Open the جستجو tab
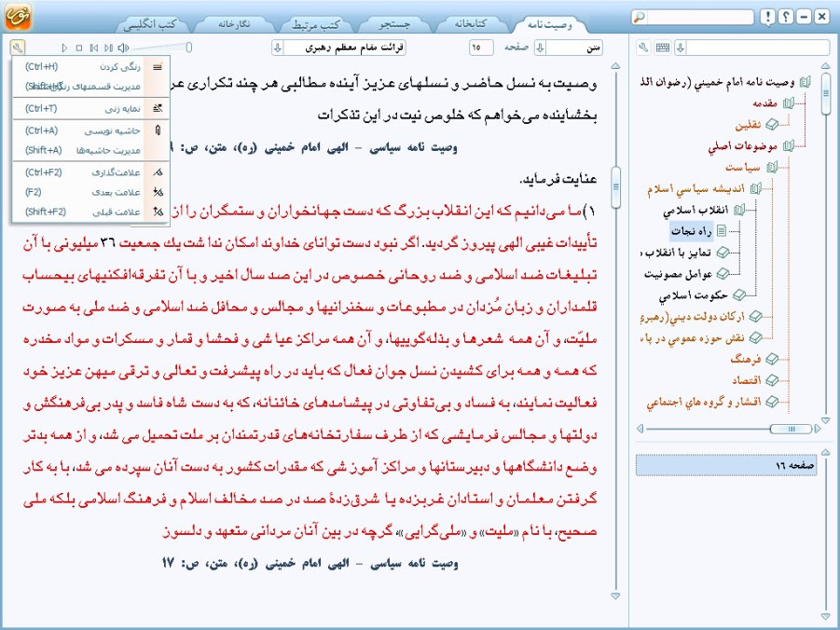 [x=394, y=24]
